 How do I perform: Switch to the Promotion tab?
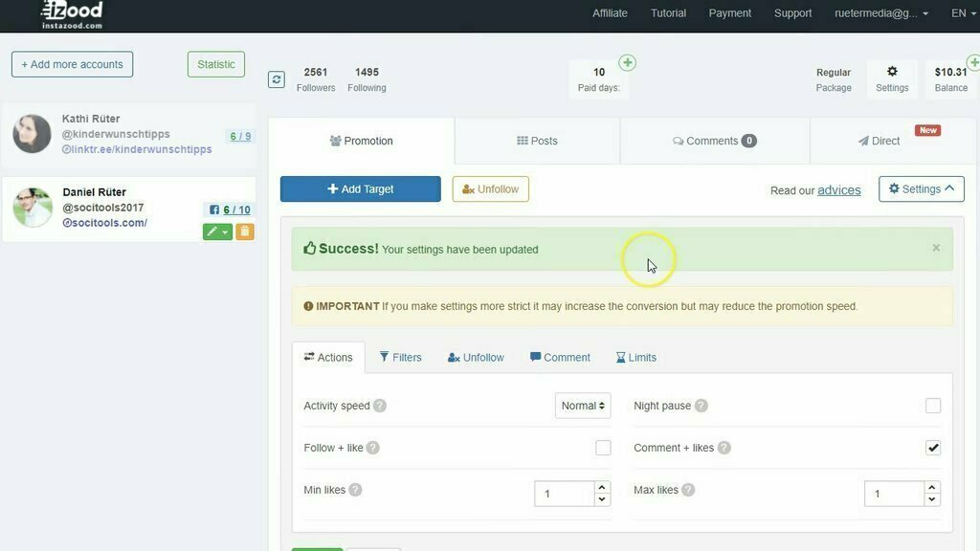click(361, 141)
